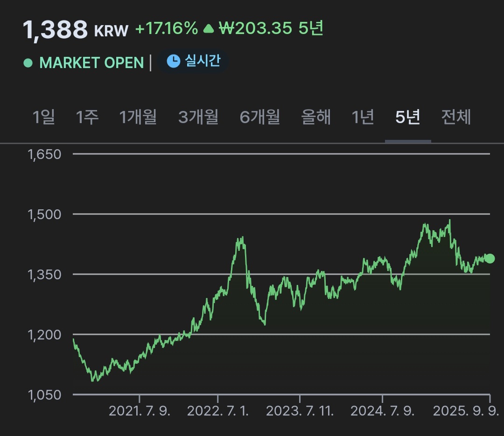The width and height of the screenshot is (504, 436).
Task: Switch to the 1년 range
Action: click(x=363, y=117)
